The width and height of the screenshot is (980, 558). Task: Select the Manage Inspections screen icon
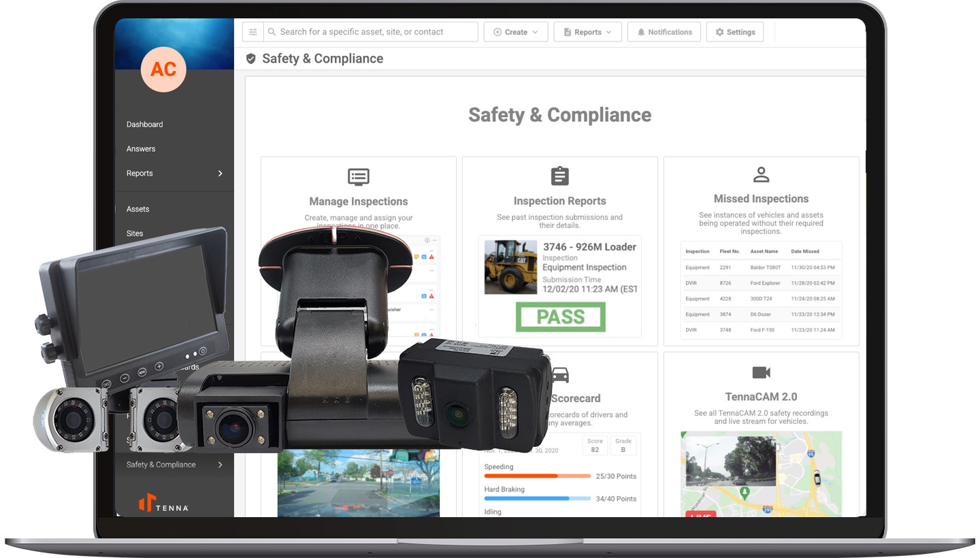[359, 177]
